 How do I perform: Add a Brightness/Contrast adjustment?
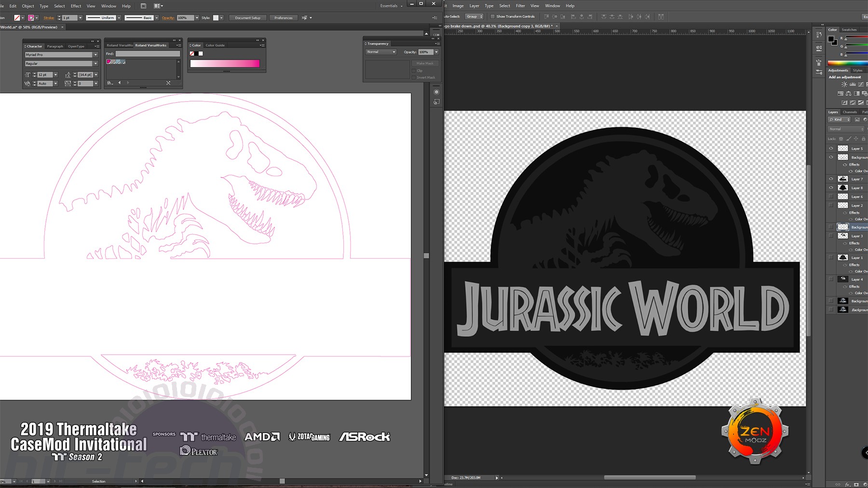coord(844,84)
